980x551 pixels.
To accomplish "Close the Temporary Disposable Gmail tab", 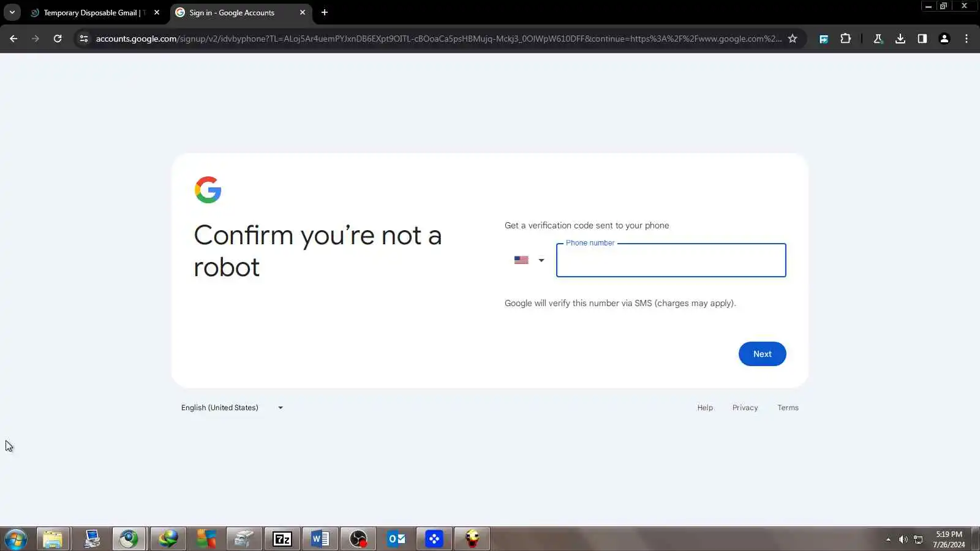I will pos(157,12).
